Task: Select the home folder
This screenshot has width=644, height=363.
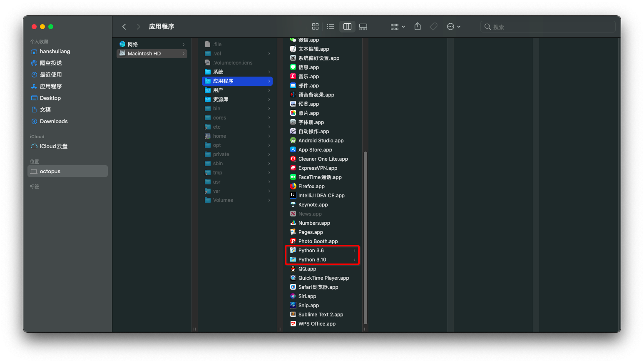Action: tap(237, 136)
